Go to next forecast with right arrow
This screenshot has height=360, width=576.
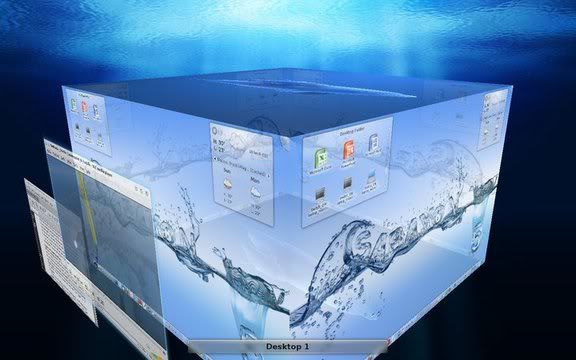[x=268, y=176]
